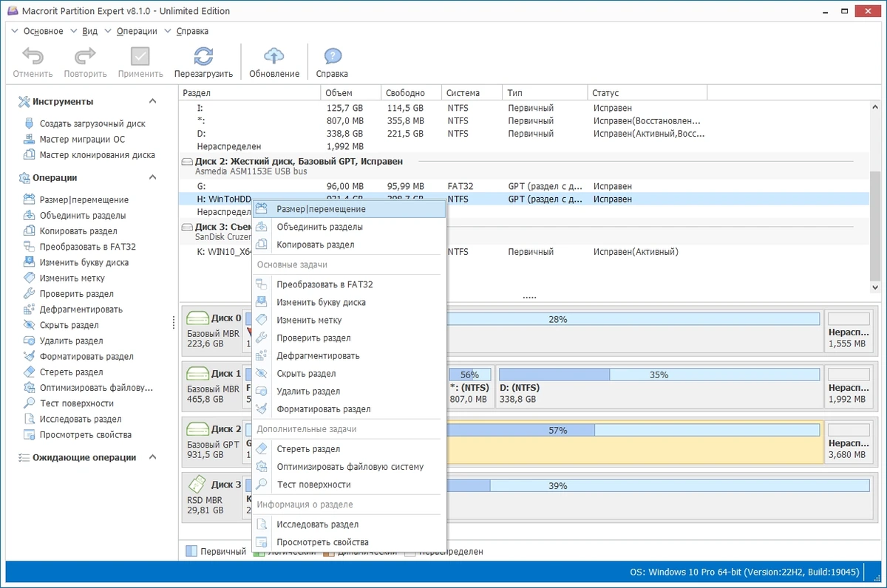
Task: Select 'Изменить букву диска' in the context menu
Action: coord(349,302)
